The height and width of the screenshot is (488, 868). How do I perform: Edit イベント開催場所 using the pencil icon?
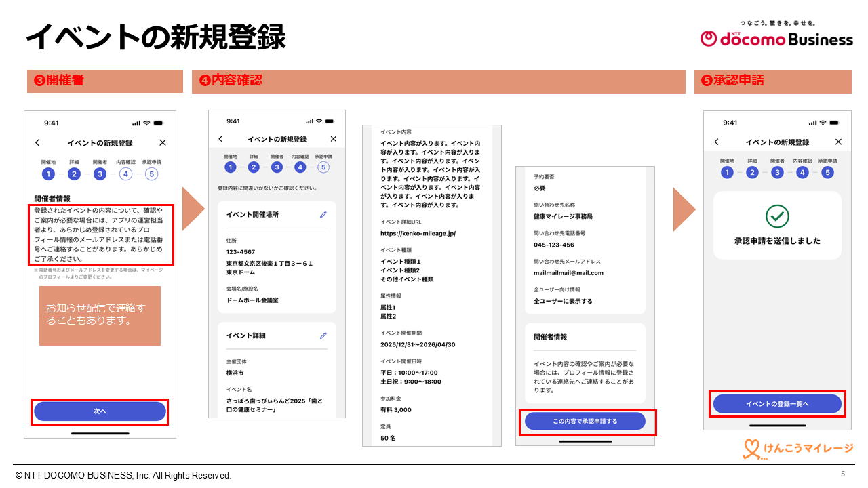[323, 214]
